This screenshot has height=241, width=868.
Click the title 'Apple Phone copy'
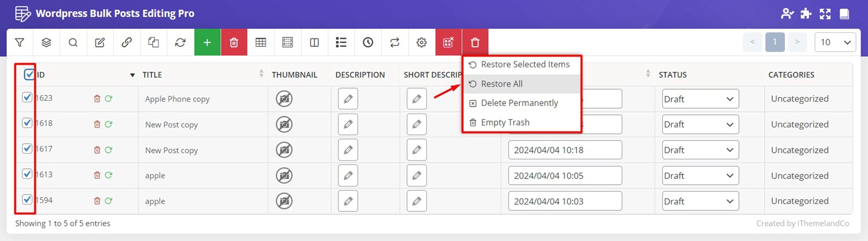177,99
